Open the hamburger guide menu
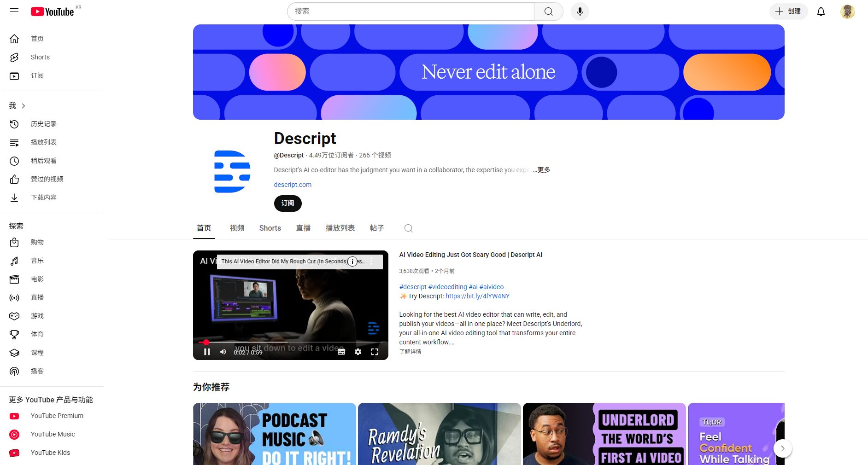Viewport: 868px width, 465px height. coord(14,12)
